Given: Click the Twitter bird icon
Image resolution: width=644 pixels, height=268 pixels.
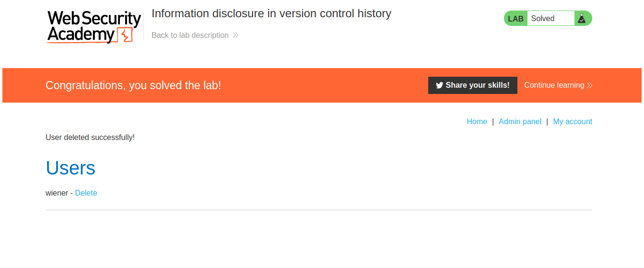Looking at the screenshot, I should [439, 85].
